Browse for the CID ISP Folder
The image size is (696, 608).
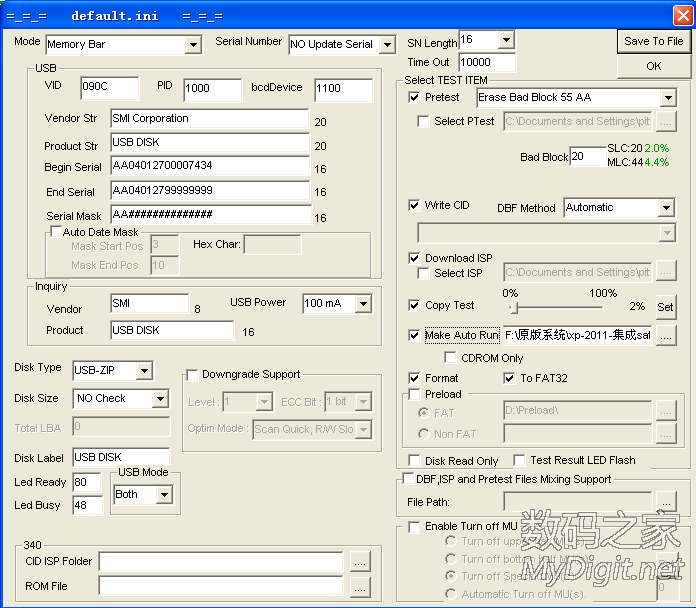tap(360, 562)
